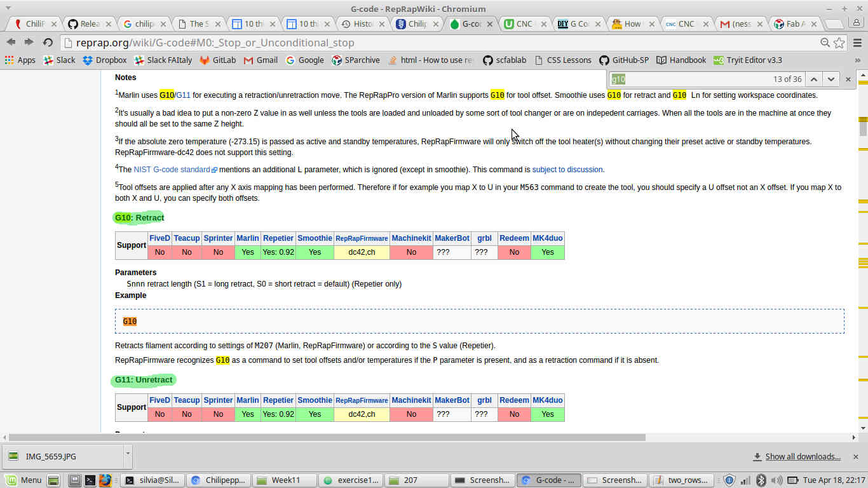Image resolution: width=868 pixels, height=488 pixels.
Task: Jump to previous find result arrow
Action: point(813,79)
